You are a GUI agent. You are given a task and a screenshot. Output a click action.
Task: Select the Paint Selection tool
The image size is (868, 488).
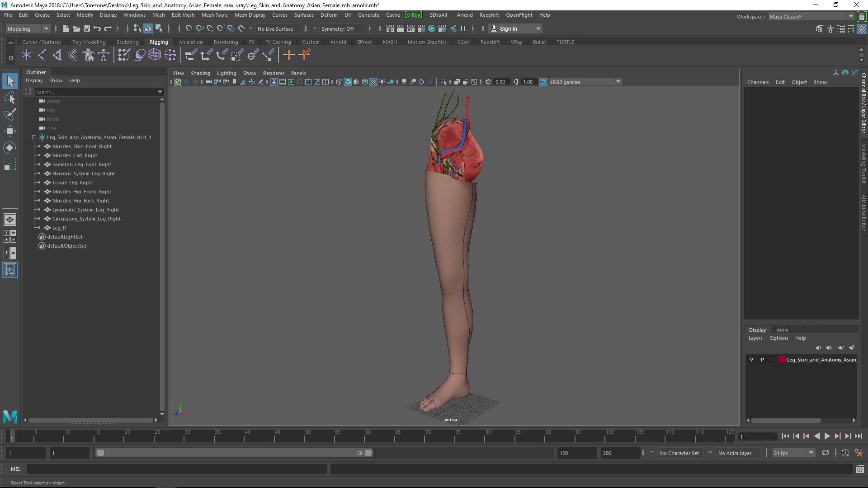(x=9, y=114)
